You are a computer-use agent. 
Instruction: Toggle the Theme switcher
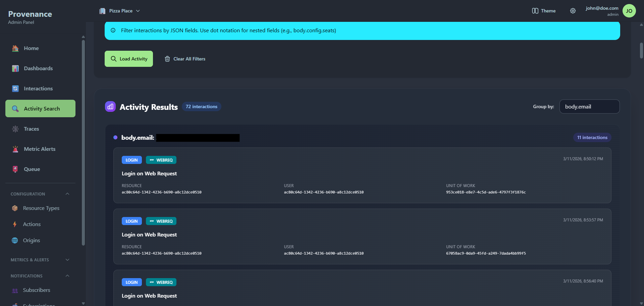coord(544,11)
